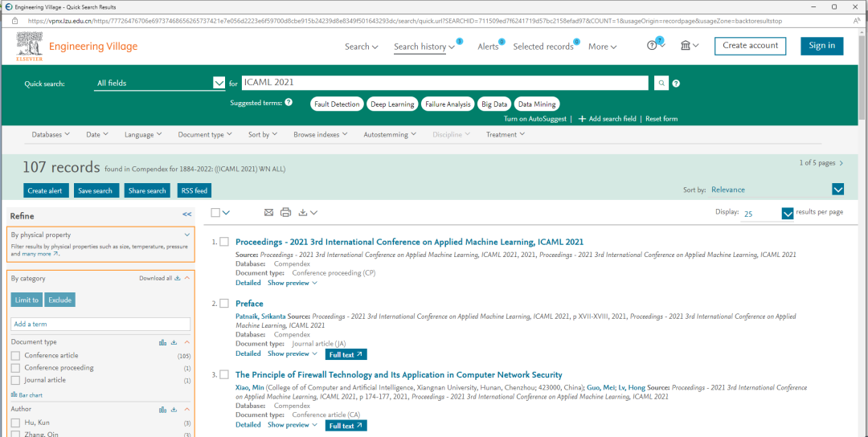The height and width of the screenshot is (437, 868).
Task: Open the Document type toolbar dropdown
Action: point(205,134)
